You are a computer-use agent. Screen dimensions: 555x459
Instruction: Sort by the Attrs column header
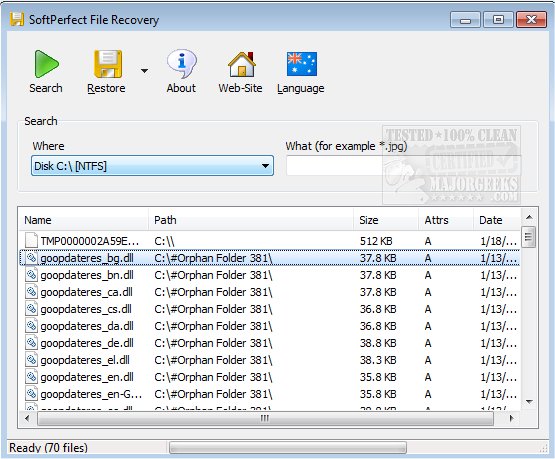coord(446,220)
